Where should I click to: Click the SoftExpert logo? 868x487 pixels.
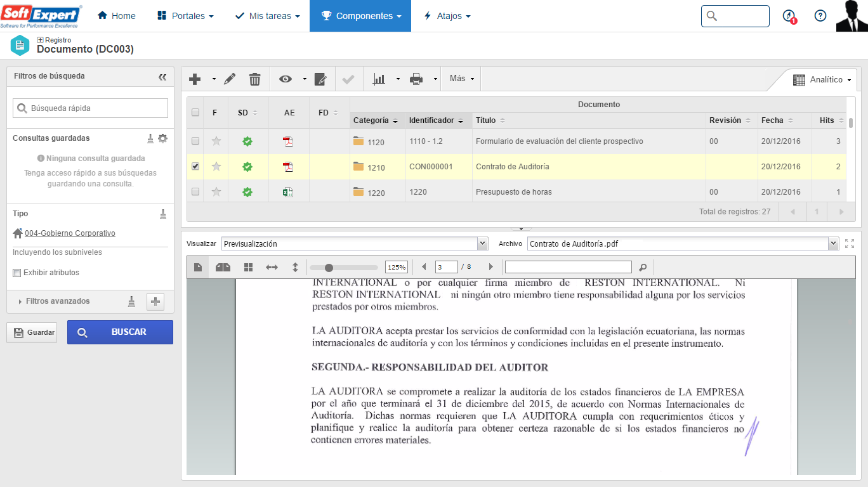point(41,15)
